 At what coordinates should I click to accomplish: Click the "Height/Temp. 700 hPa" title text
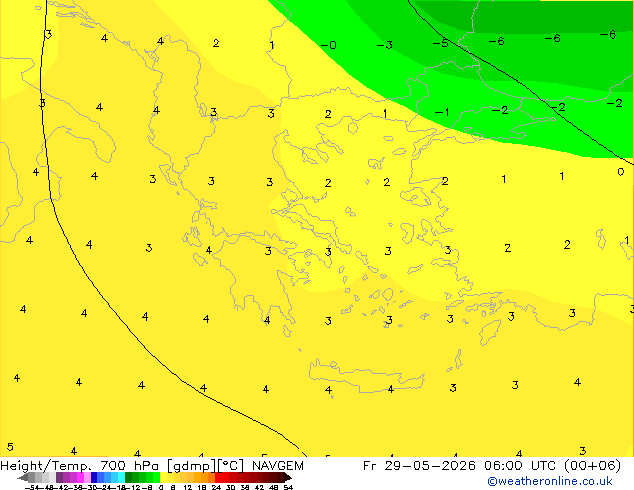point(79,466)
